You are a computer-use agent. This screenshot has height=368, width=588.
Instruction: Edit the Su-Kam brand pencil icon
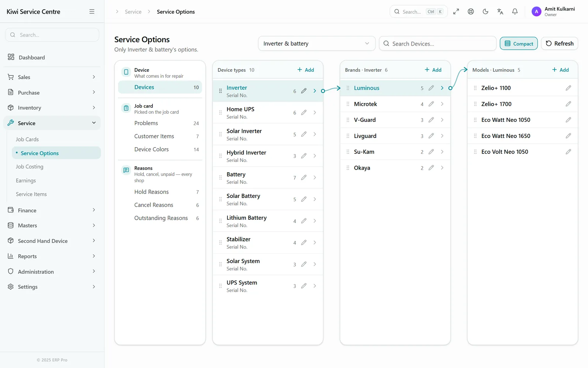coord(431,152)
